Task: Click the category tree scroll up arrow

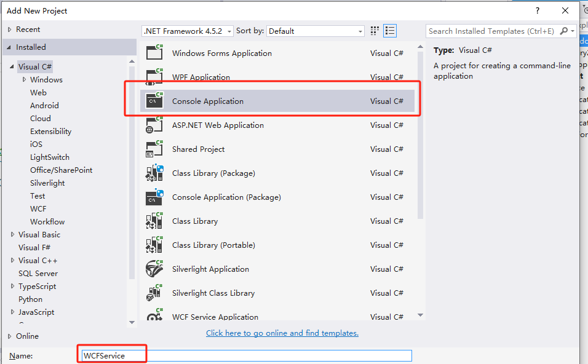Action: 132,61
